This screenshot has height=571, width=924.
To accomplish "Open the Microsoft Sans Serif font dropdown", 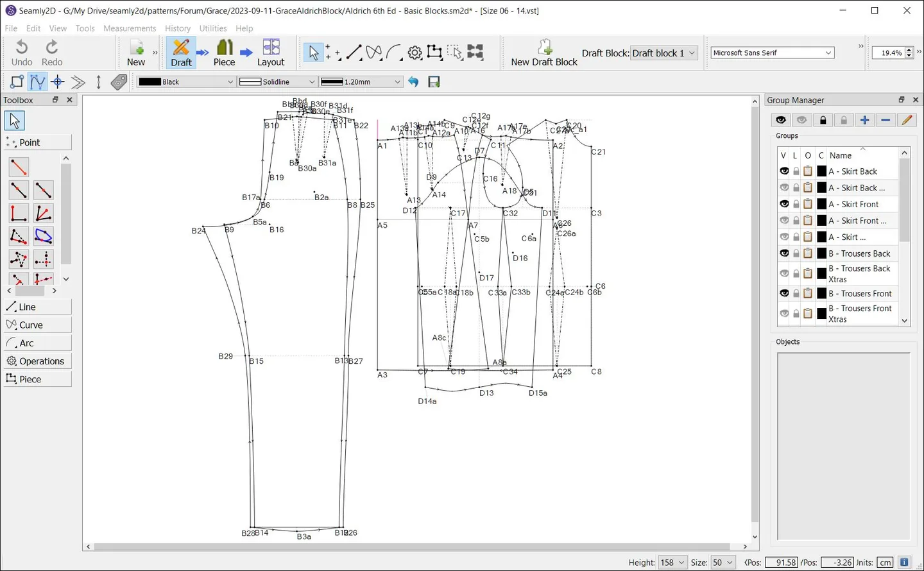I will tap(773, 53).
